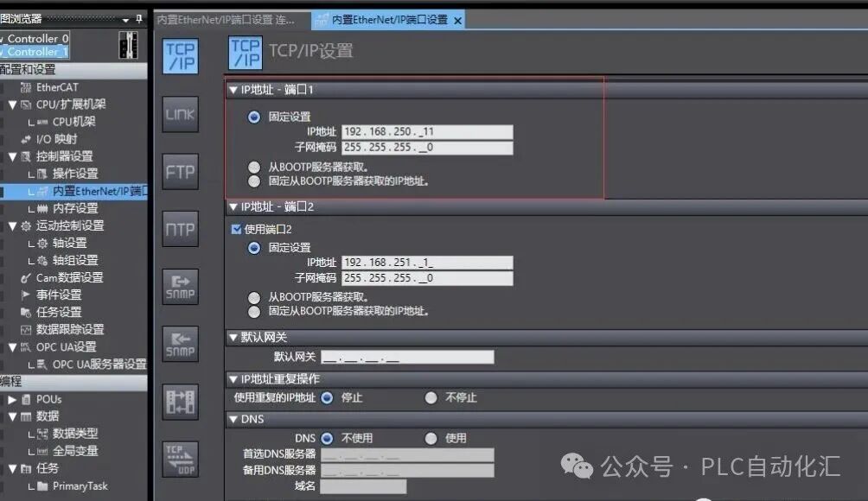Open 操作设置 in the tree
This screenshot has height=501, width=868.
pyautogui.click(x=75, y=174)
